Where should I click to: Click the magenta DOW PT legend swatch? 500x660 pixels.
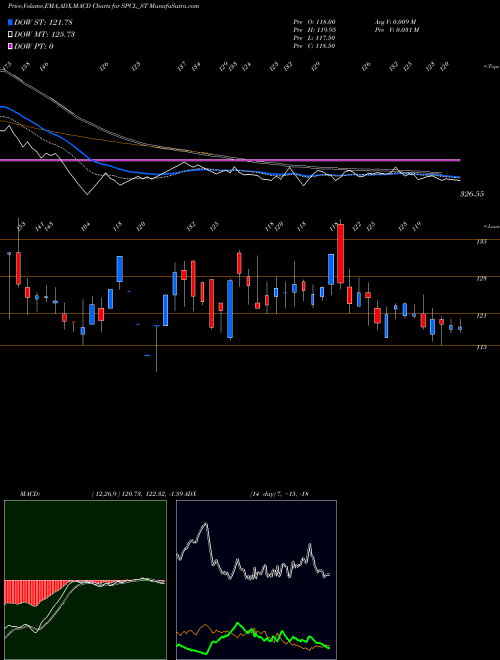[x=10, y=46]
